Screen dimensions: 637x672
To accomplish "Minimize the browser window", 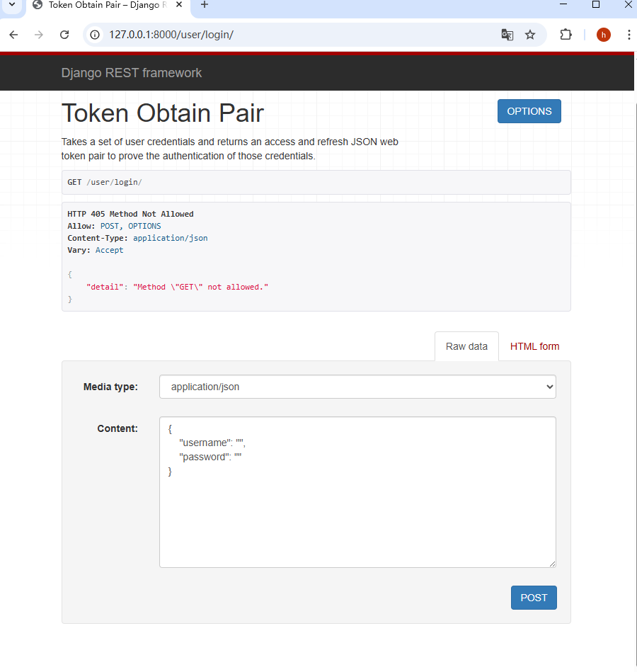I will pyautogui.click(x=563, y=5).
